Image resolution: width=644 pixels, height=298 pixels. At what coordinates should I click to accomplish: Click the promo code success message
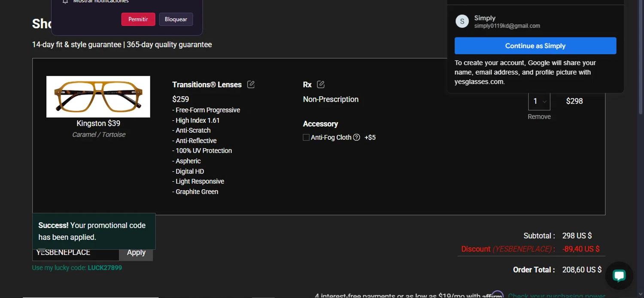[94, 231]
